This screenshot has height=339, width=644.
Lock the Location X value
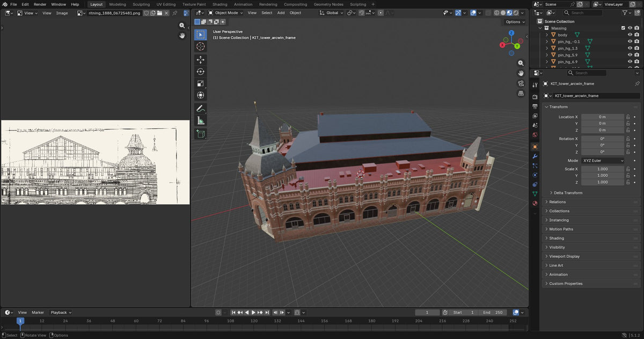[628, 117]
